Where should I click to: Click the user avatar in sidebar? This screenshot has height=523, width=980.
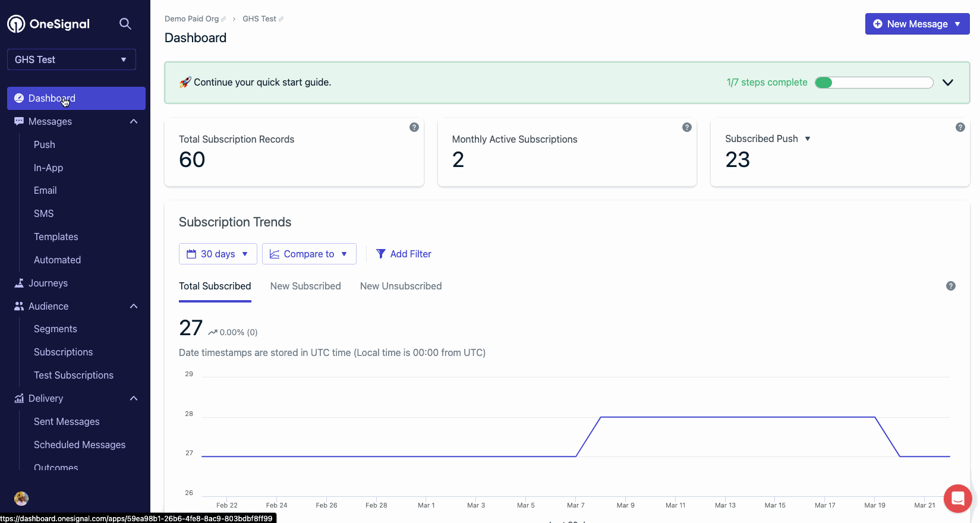[21, 498]
